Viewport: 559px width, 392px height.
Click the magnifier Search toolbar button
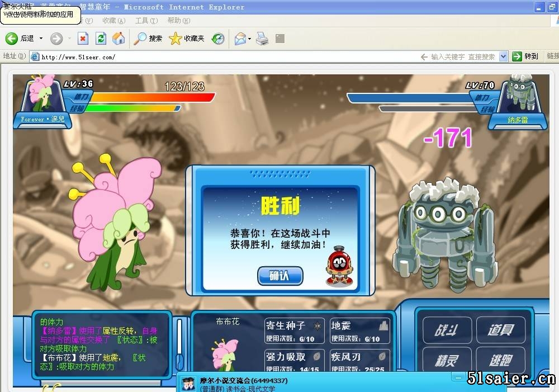click(148, 38)
